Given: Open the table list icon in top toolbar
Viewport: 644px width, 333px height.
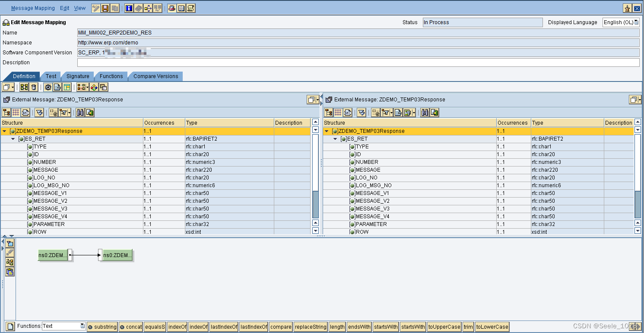Looking at the screenshot, I should tap(181, 8).
